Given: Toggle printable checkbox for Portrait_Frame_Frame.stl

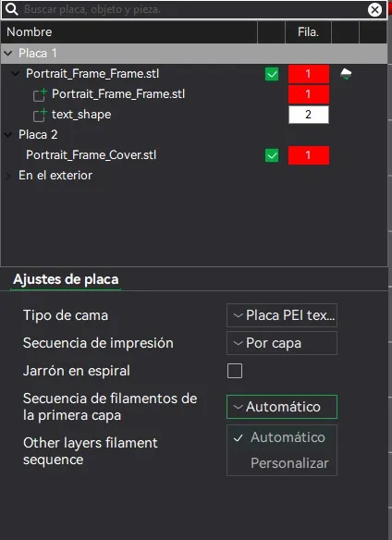Looking at the screenshot, I should coord(272,74).
